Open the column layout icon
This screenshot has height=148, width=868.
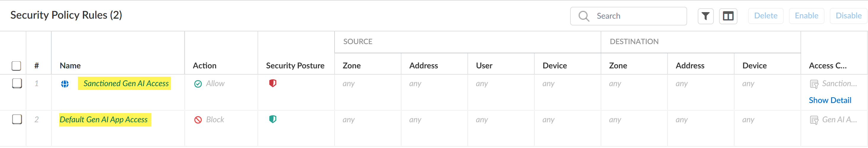[728, 16]
